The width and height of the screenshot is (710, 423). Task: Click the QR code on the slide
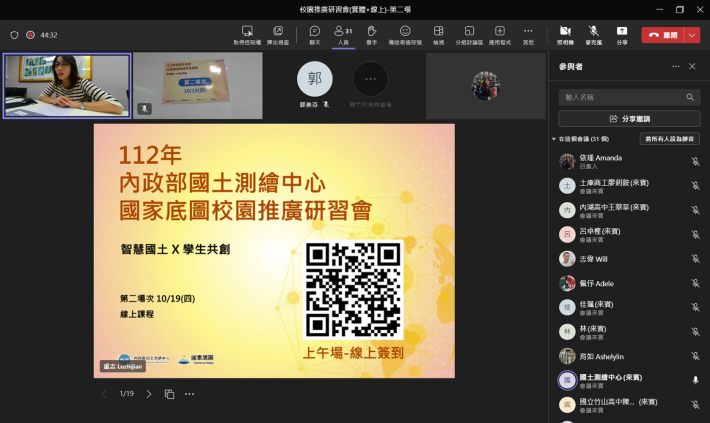353,291
